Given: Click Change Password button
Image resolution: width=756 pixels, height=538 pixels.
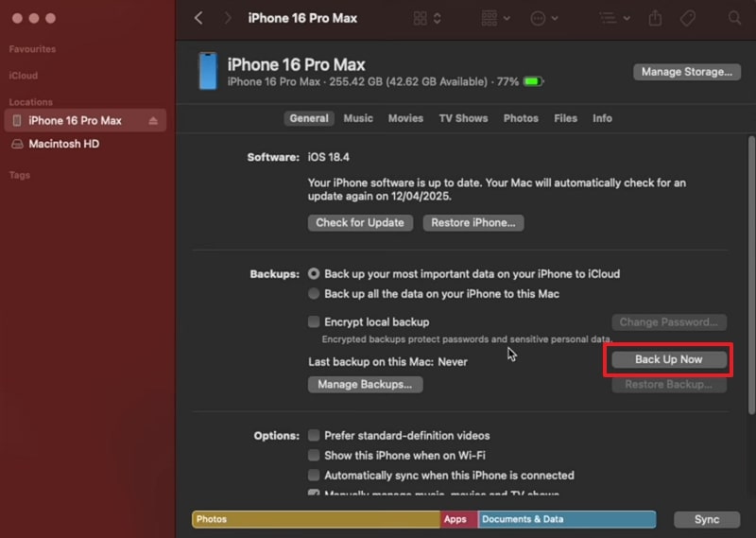Looking at the screenshot, I should pos(669,322).
